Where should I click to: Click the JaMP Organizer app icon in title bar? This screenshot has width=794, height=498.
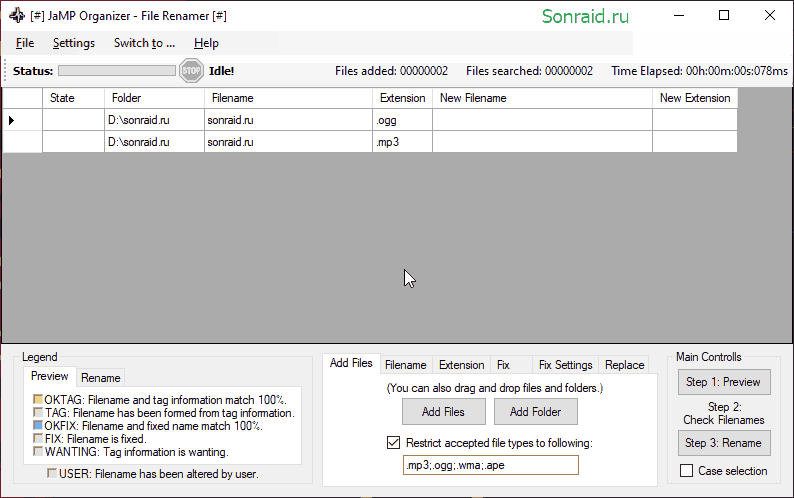point(16,15)
